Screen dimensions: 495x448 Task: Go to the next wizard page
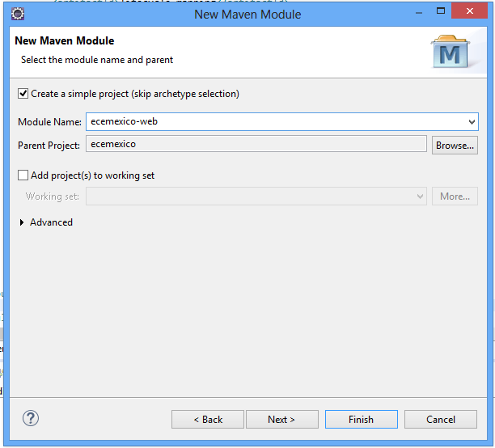[282, 419]
